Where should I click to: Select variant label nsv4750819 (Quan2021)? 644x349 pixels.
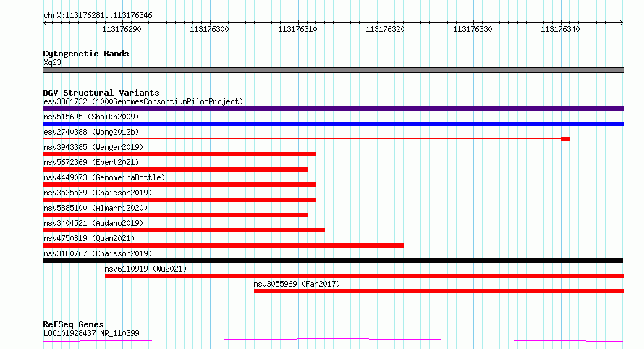(x=89, y=238)
